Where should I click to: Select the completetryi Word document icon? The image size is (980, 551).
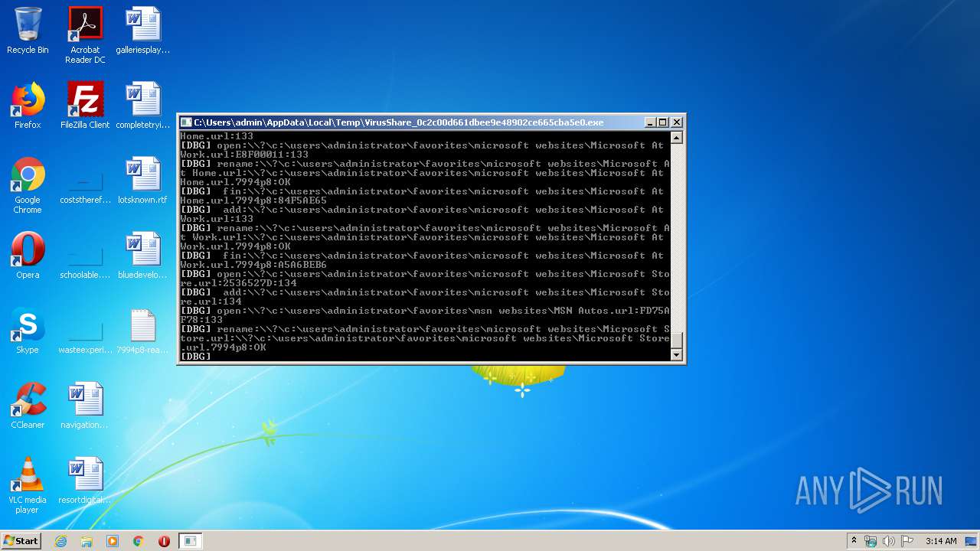pos(143,106)
